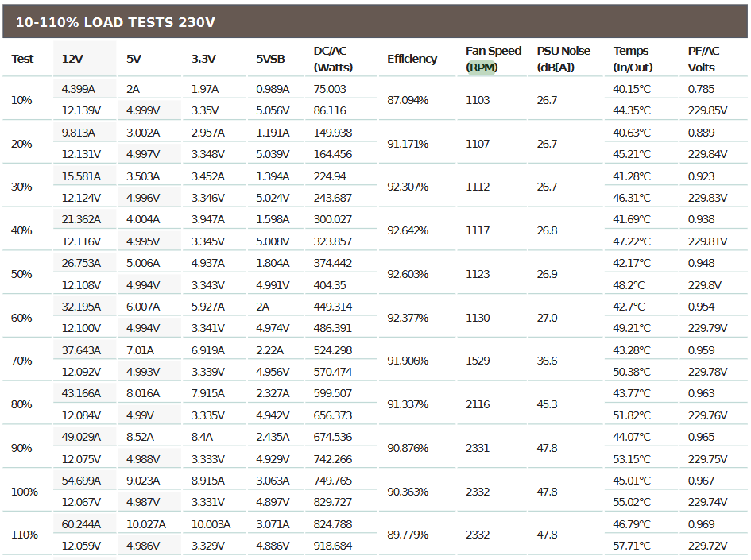The height and width of the screenshot is (560, 751).
Task: Click the 1529 fan speed value
Action: point(478,361)
